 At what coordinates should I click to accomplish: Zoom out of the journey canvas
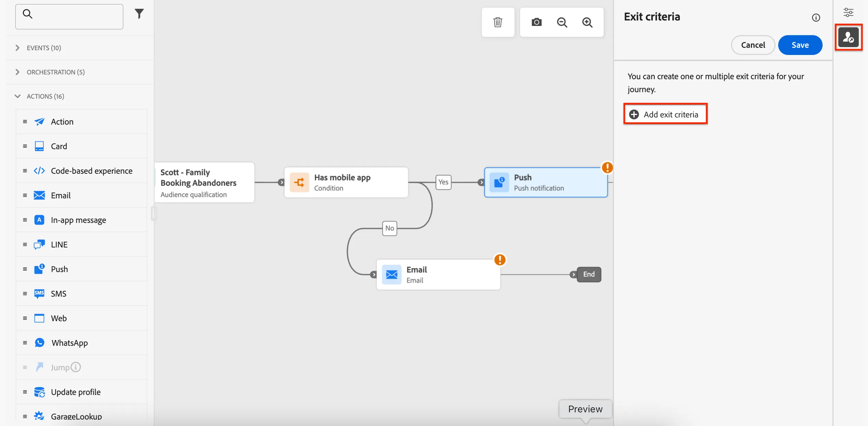(562, 22)
